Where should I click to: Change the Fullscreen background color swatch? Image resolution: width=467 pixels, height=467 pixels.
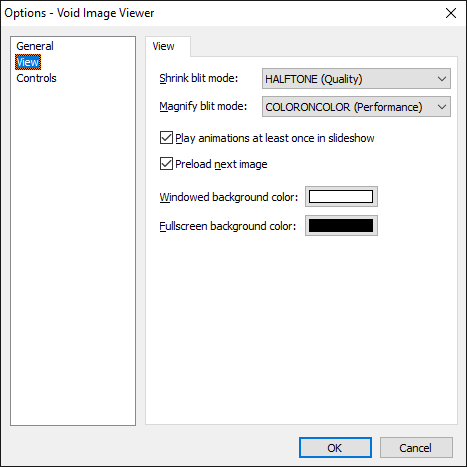tap(341, 226)
